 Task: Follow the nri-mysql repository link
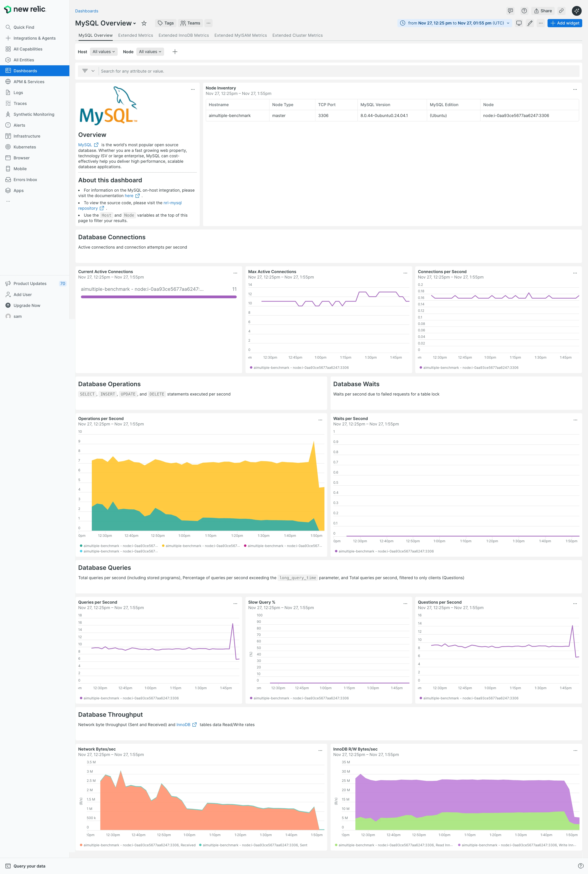coord(130,205)
